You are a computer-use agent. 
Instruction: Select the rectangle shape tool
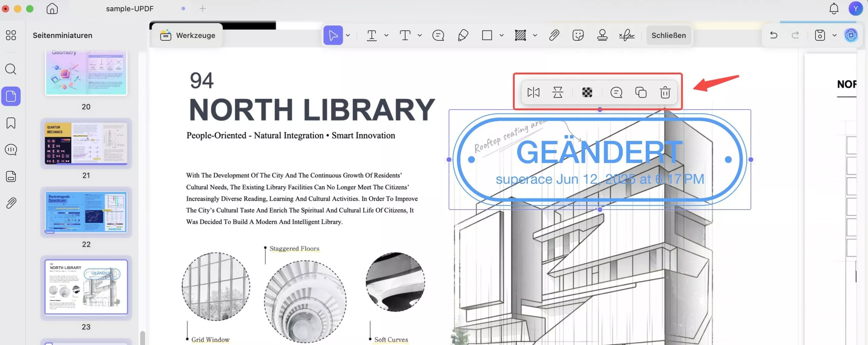coord(487,35)
